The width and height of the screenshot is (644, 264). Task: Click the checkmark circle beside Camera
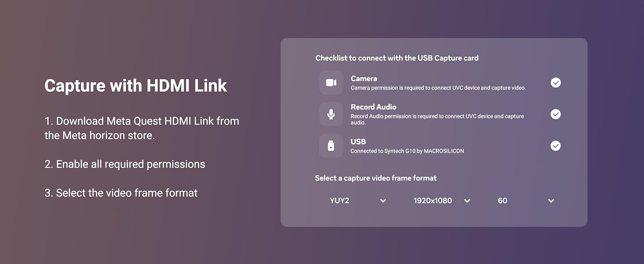click(555, 82)
